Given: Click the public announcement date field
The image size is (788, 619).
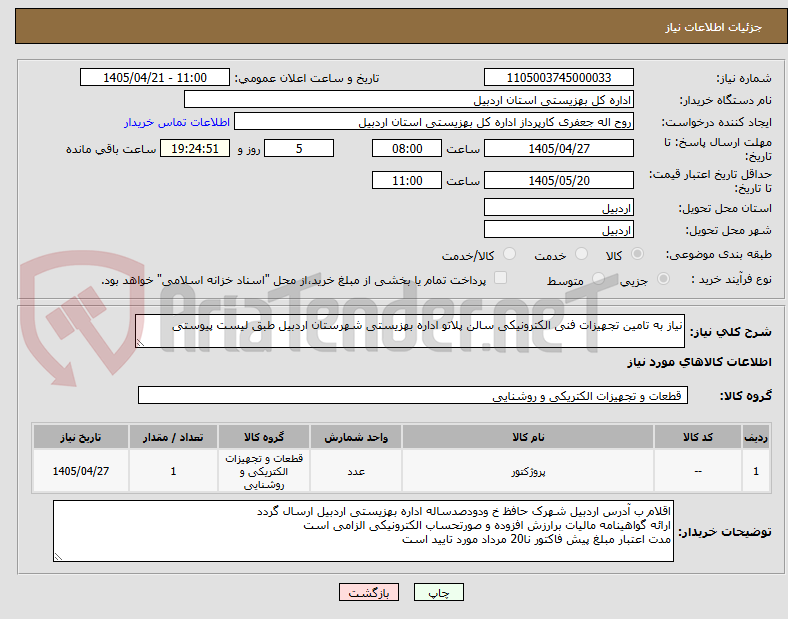Looking at the screenshot, I should click(x=155, y=77).
